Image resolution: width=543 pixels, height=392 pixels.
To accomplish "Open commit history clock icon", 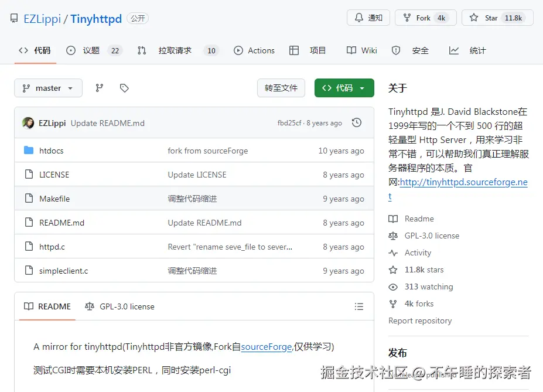I will 357,122.
